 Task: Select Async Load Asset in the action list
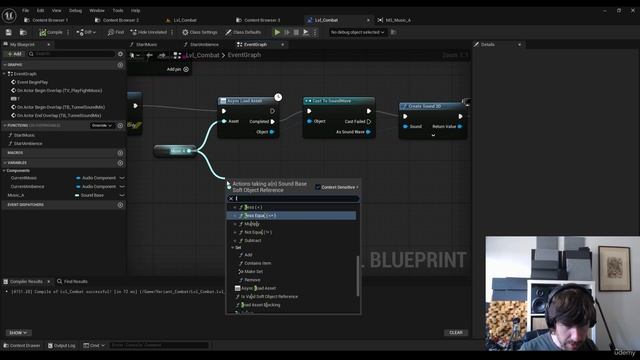click(256, 288)
